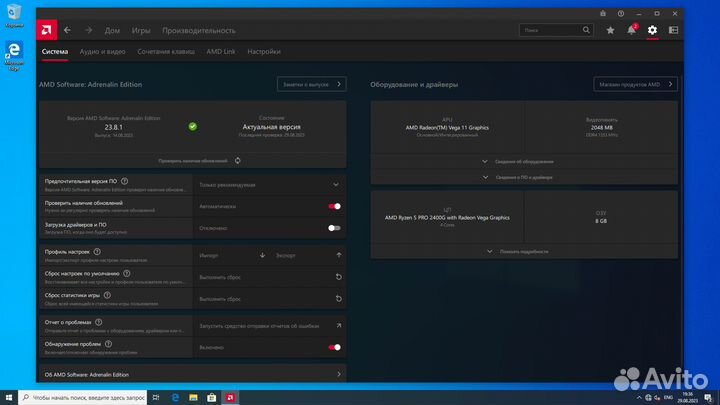The image size is (720, 405).
Task: Click Выполнить сброс for game statistics
Action: point(270,299)
